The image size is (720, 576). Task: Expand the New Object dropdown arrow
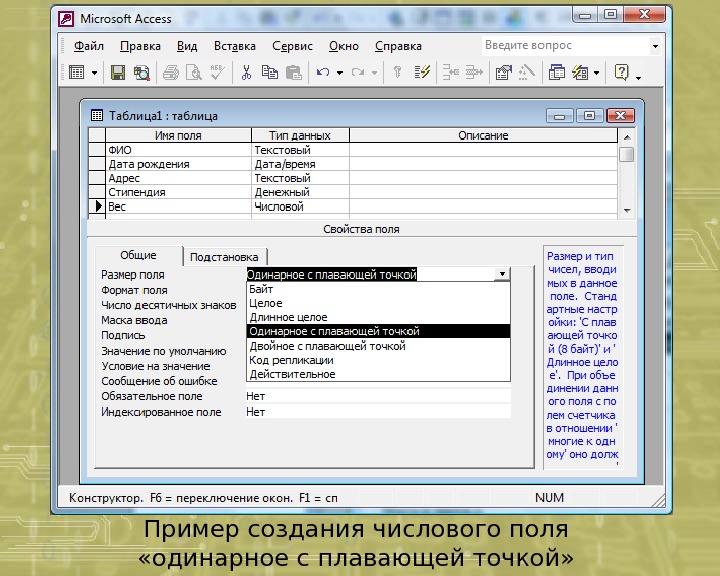coord(596,73)
